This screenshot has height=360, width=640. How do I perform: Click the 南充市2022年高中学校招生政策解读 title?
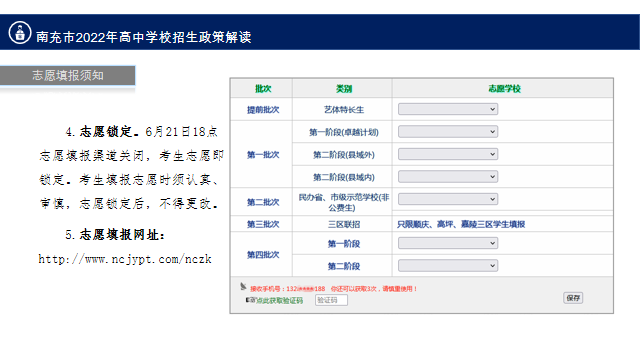(144, 37)
